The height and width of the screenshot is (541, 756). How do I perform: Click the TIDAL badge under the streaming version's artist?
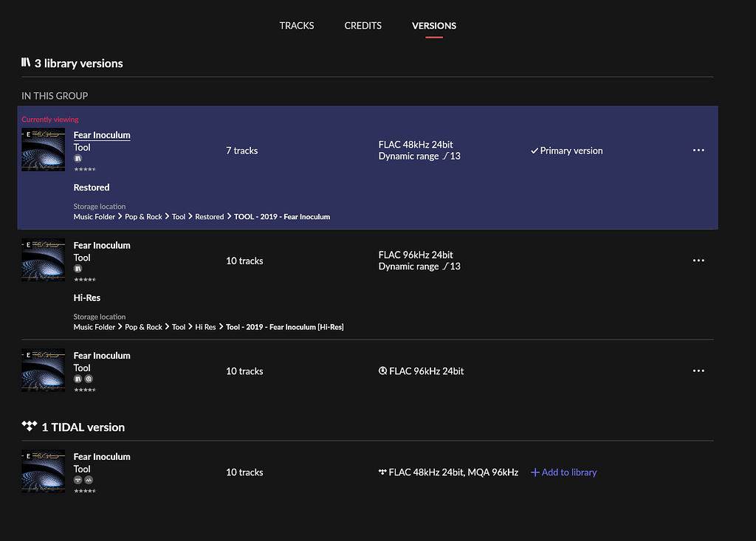(77, 480)
